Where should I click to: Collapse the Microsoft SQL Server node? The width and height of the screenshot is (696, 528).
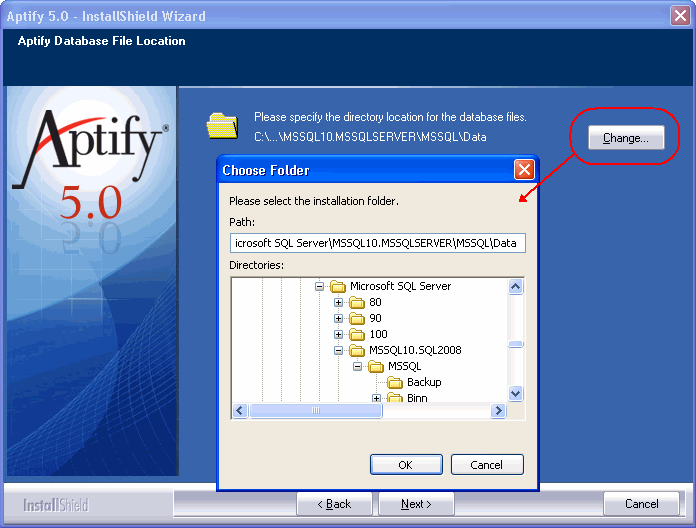(319, 286)
